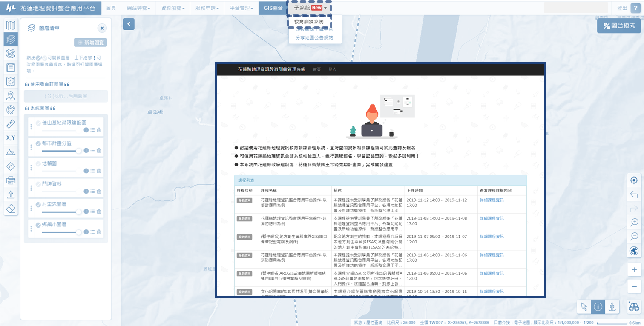This screenshot has width=644, height=326.
Task: Enable the 門牌資料 layer checkbox
Action: pyautogui.click(x=38, y=184)
